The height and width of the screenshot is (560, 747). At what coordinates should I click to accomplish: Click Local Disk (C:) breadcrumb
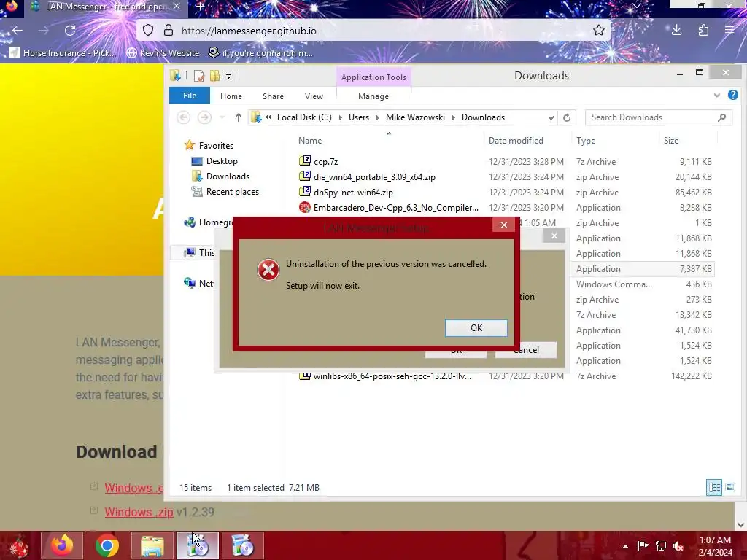pos(304,117)
